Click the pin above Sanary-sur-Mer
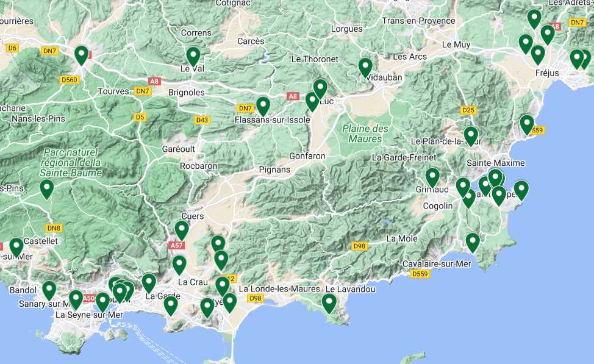594x364 pixels. coord(49,290)
